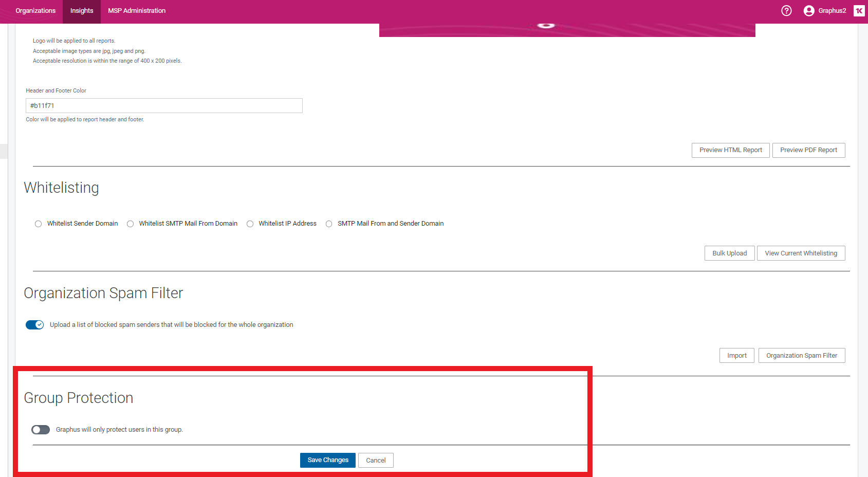The image size is (868, 477).
Task: Switch to the Insights tab
Action: coord(82,11)
